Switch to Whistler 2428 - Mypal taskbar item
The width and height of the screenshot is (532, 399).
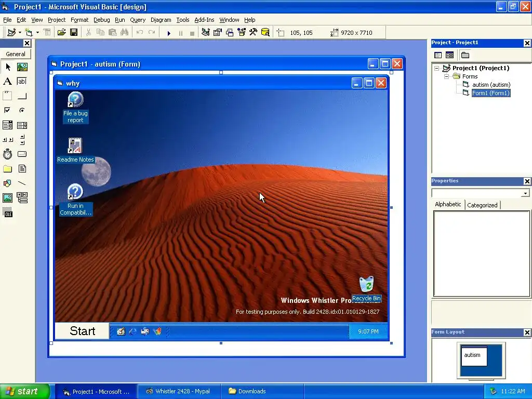(x=179, y=391)
